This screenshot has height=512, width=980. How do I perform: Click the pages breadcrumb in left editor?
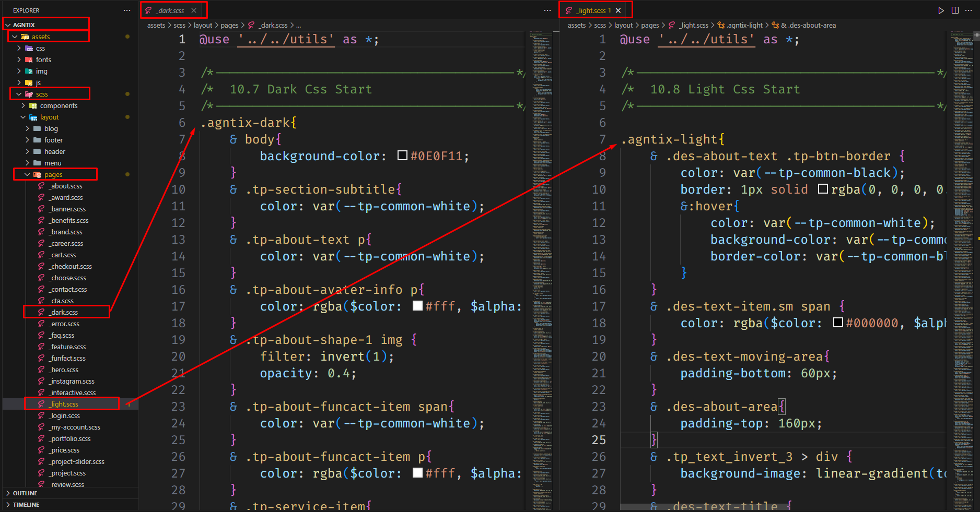[x=229, y=25]
